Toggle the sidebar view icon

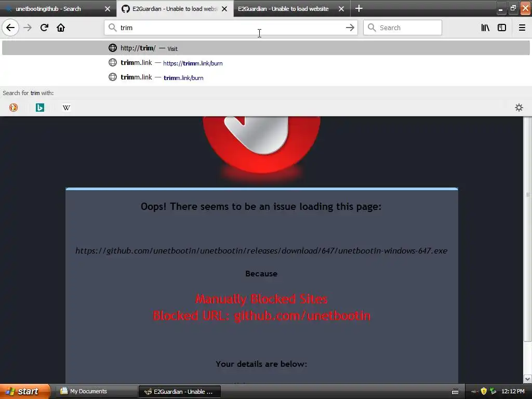(502, 28)
